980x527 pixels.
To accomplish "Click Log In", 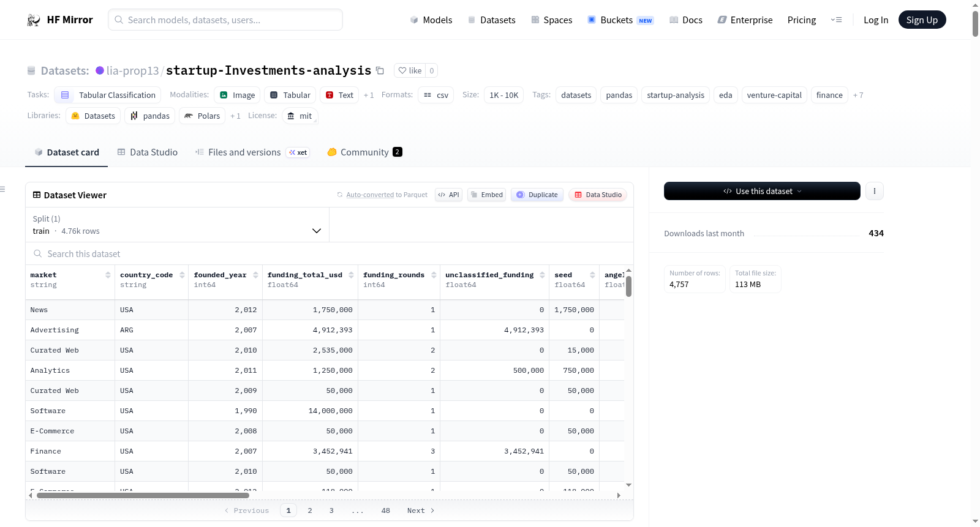I will pos(875,20).
